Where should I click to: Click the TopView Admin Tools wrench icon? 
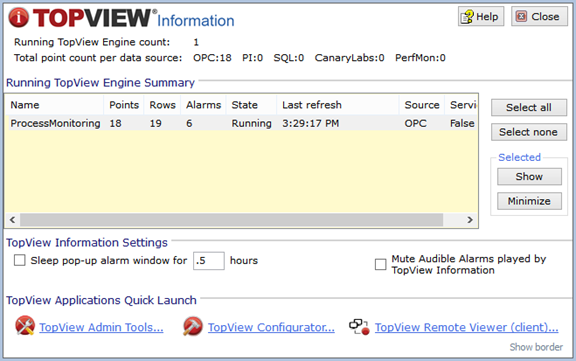click(25, 325)
